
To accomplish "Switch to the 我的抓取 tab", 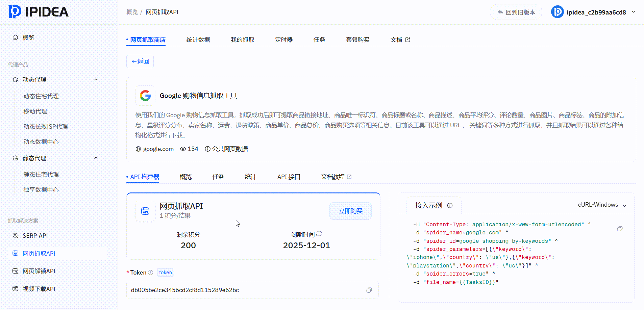I will point(243,40).
